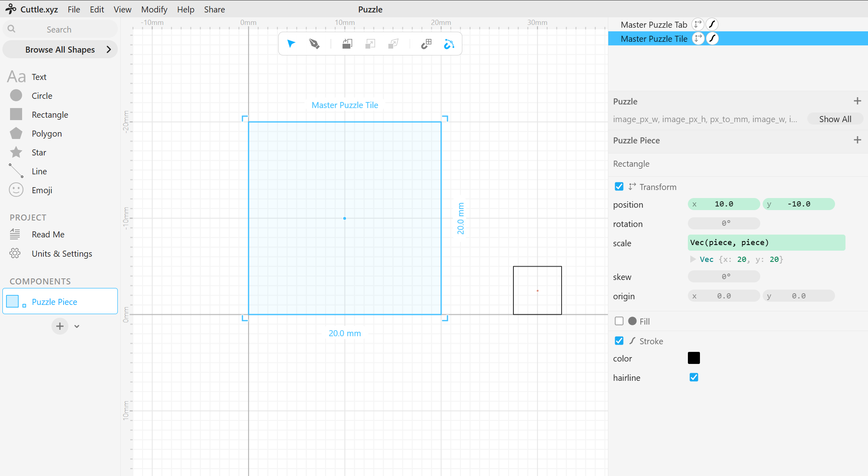Click the skew 0° field

point(724,276)
